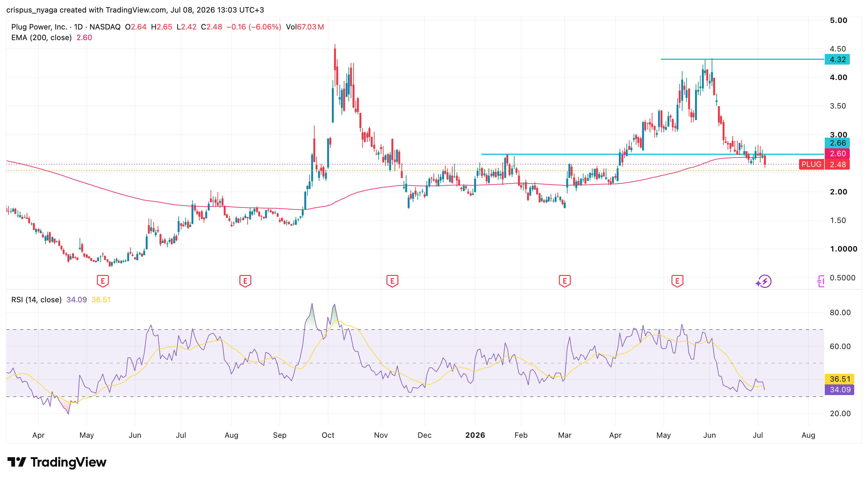The height and width of the screenshot is (481, 868).
Task: Click the 80.00 RSI axis label
Action: pyautogui.click(x=840, y=313)
